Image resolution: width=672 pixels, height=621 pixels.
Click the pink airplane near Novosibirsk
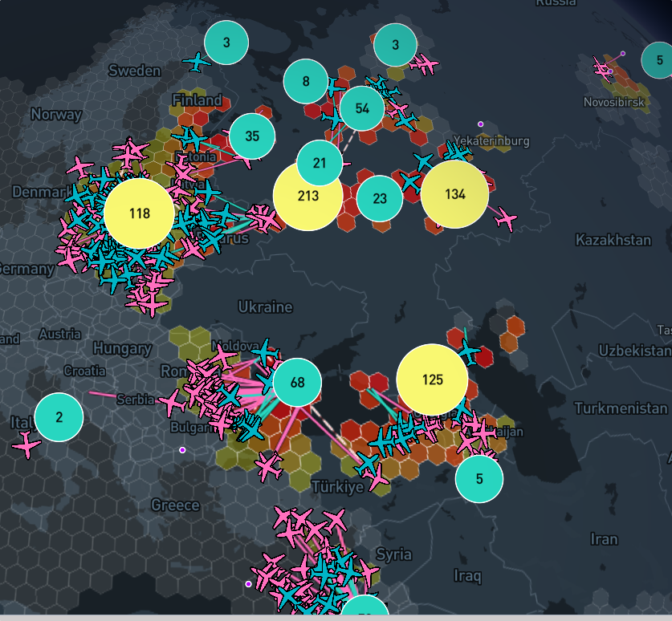(603, 69)
